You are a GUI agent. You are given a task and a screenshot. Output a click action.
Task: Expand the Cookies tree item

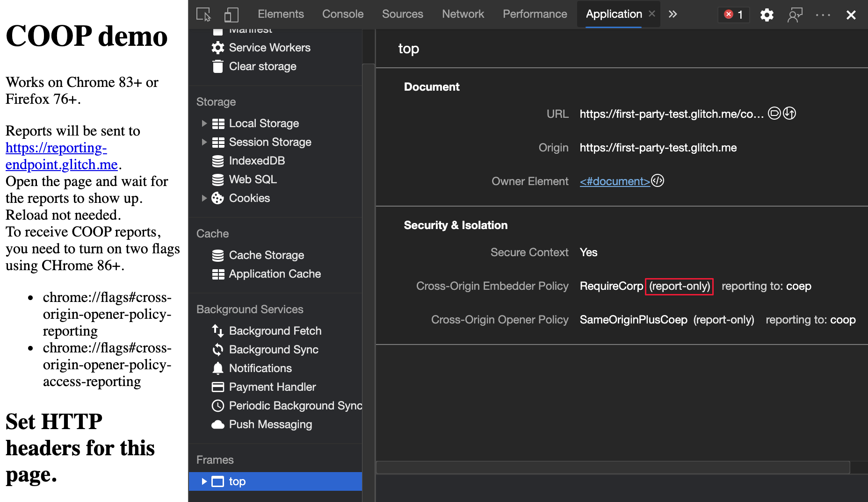pos(204,198)
